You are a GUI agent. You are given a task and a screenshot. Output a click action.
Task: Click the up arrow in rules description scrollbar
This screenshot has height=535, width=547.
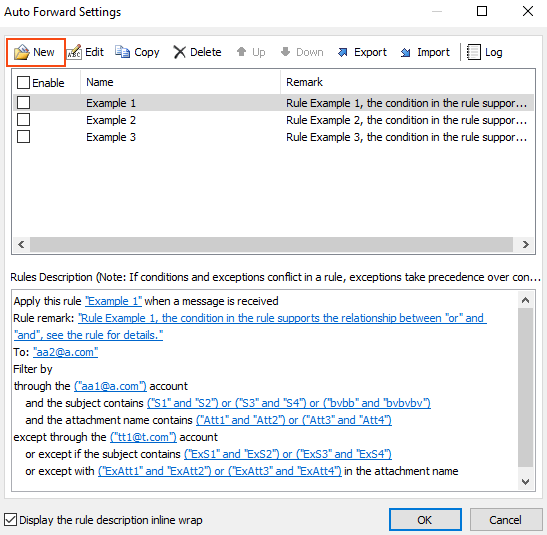tap(526, 300)
